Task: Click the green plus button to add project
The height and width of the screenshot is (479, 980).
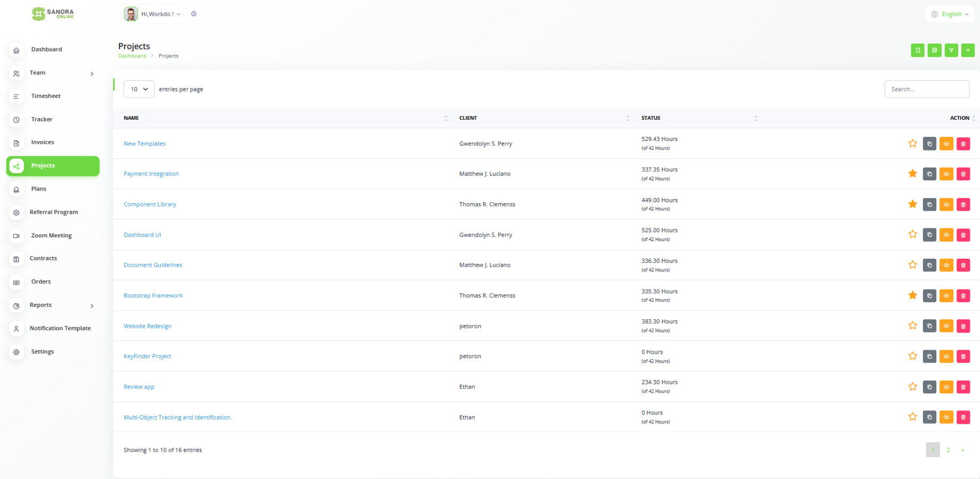Action: 968,50
